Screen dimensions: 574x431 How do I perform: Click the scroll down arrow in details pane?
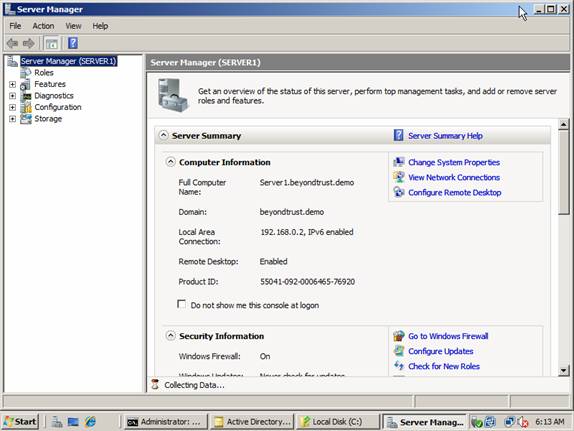(564, 370)
